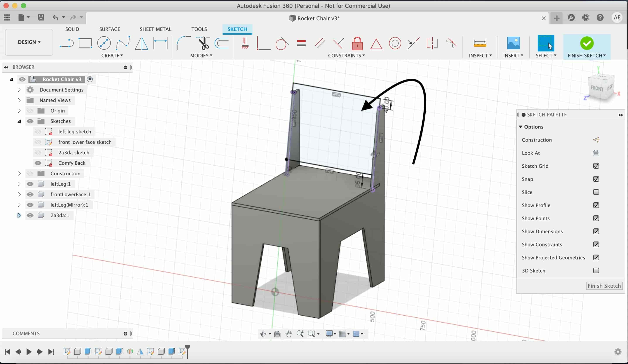This screenshot has width=628, height=364.
Task: Enable the 3D Sketch checkbox
Action: point(596,270)
